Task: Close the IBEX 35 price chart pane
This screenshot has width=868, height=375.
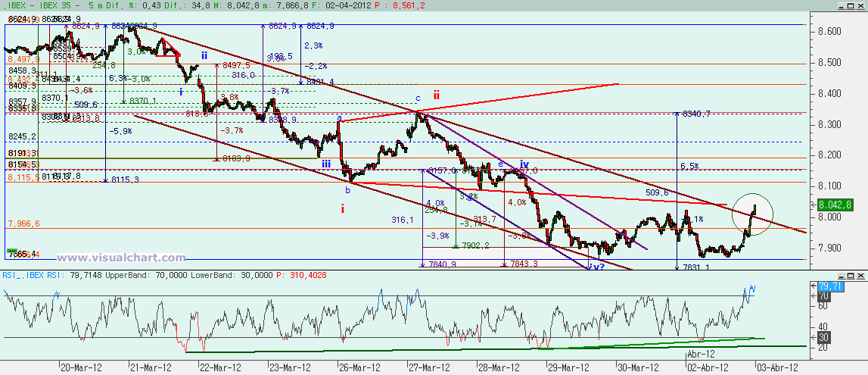Action: coord(861,5)
